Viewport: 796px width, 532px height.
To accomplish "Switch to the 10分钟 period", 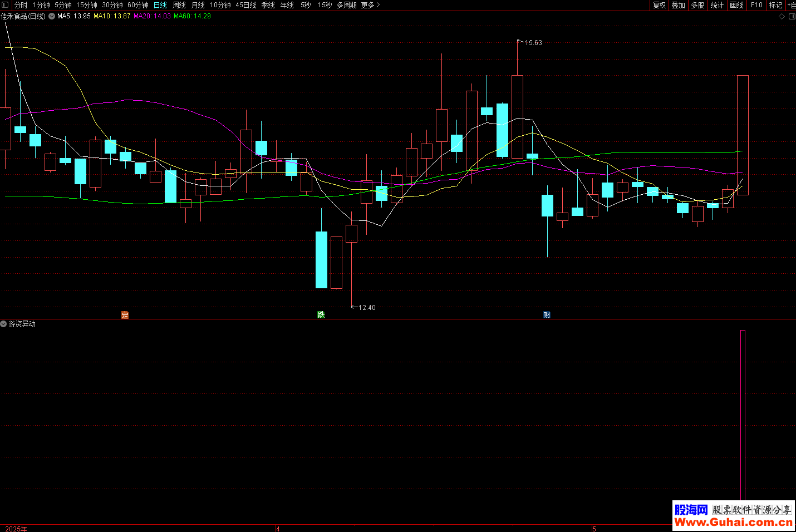I will [220, 5].
